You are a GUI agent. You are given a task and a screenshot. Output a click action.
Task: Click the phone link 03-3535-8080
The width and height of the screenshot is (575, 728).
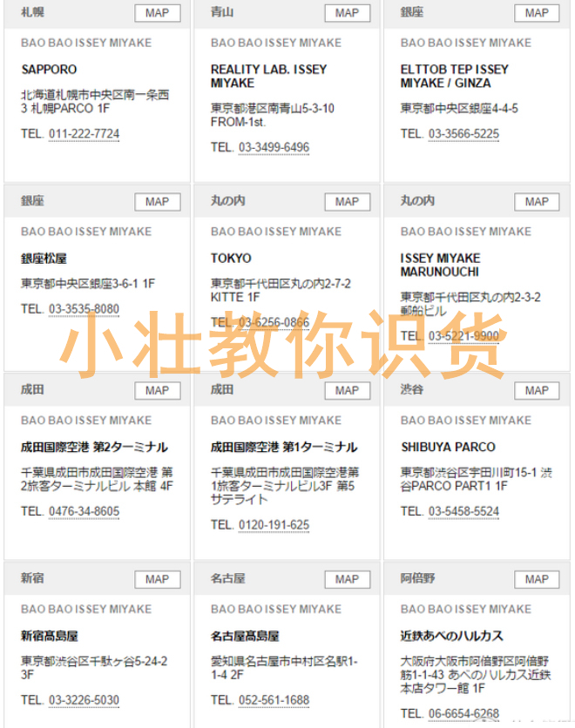click(84, 309)
